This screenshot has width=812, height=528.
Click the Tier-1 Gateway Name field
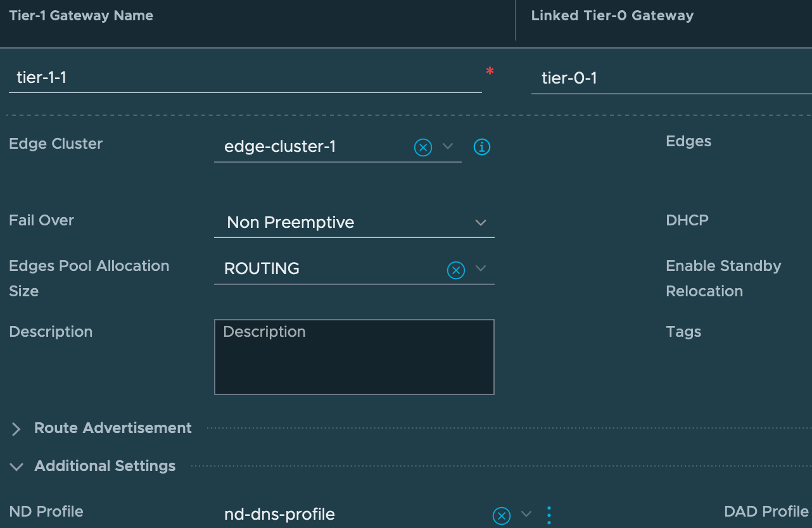point(244,79)
